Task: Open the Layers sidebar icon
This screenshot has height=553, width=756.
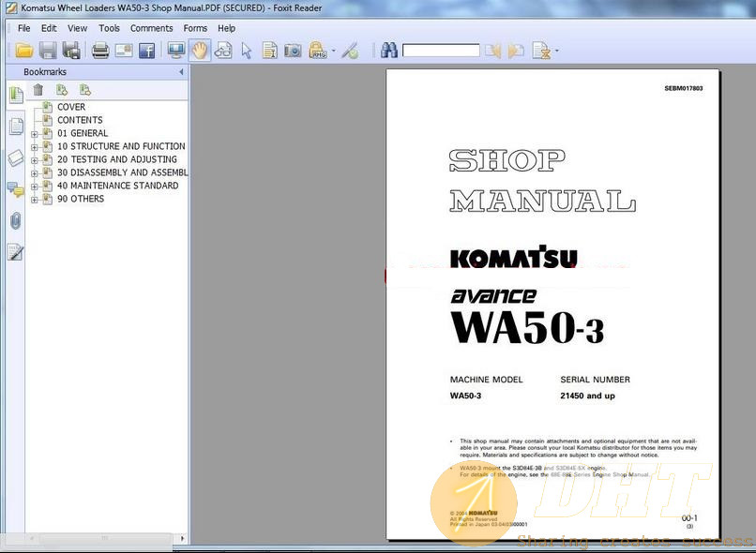Action: coord(16,158)
